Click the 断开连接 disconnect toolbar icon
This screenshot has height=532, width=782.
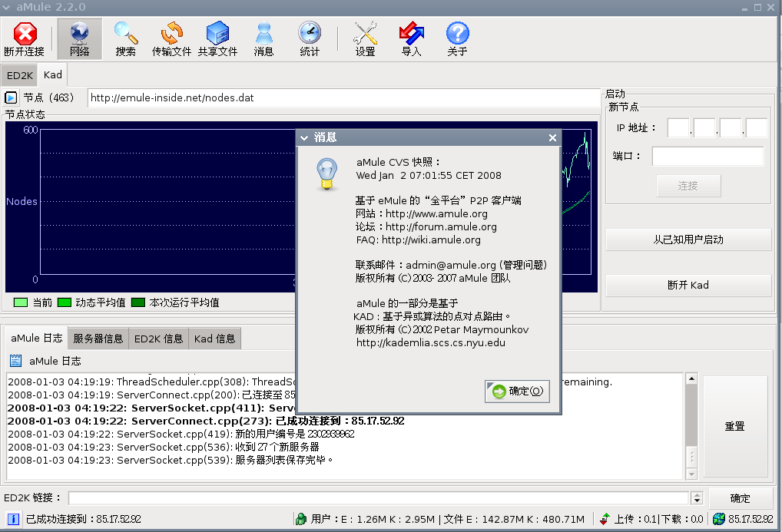point(25,39)
